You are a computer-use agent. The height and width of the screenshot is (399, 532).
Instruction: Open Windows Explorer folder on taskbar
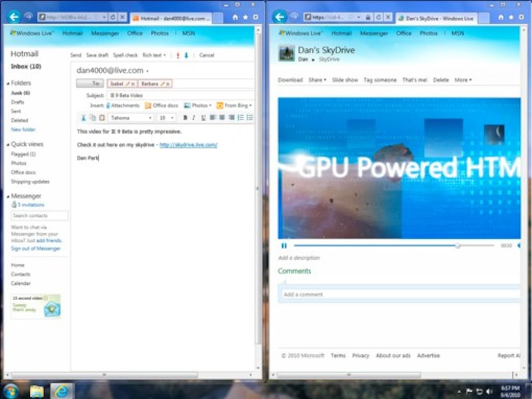click(37, 391)
